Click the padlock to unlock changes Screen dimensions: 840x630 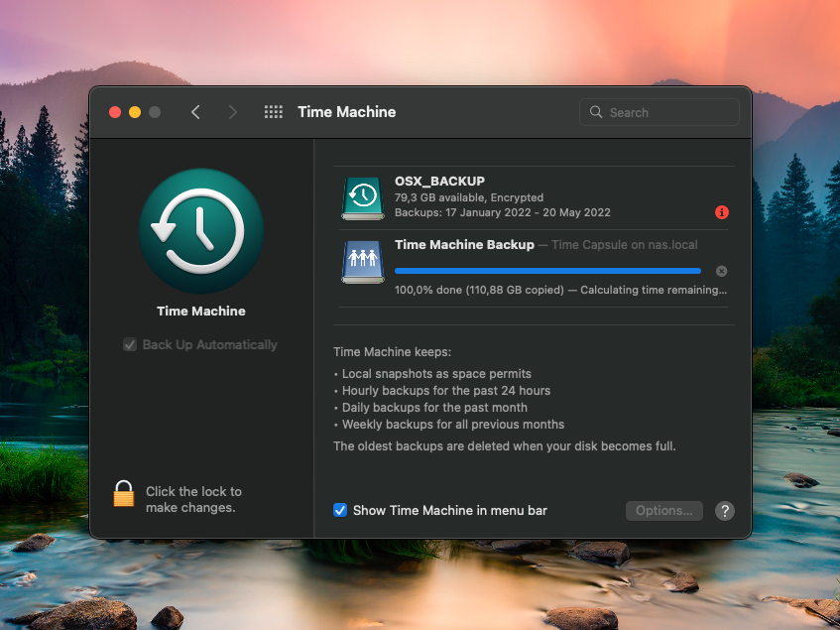(124, 493)
